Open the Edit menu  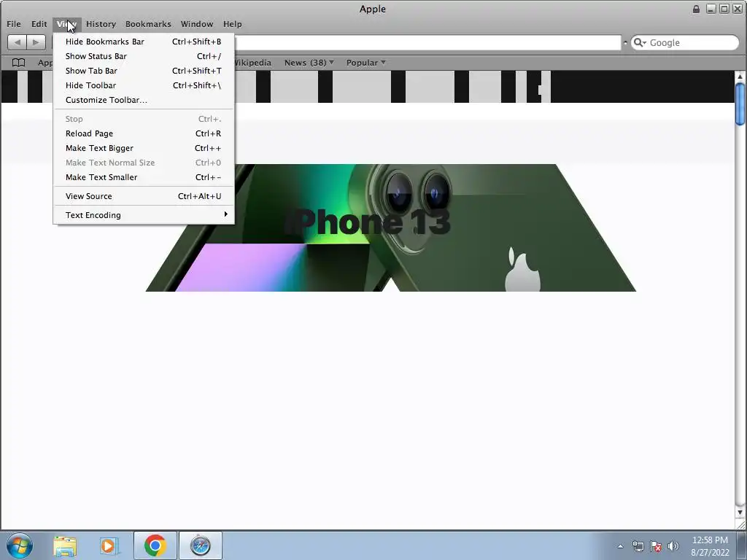point(39,24)
